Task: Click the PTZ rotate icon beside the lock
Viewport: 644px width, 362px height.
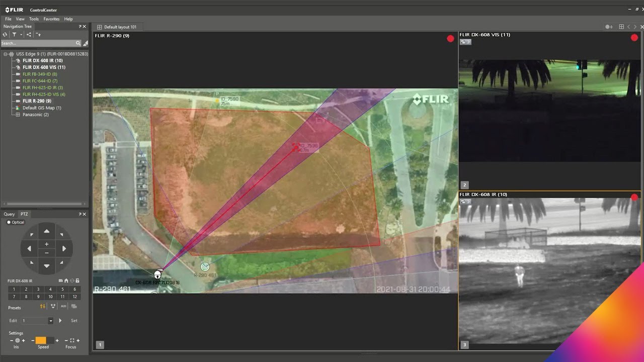Action: 72,281
